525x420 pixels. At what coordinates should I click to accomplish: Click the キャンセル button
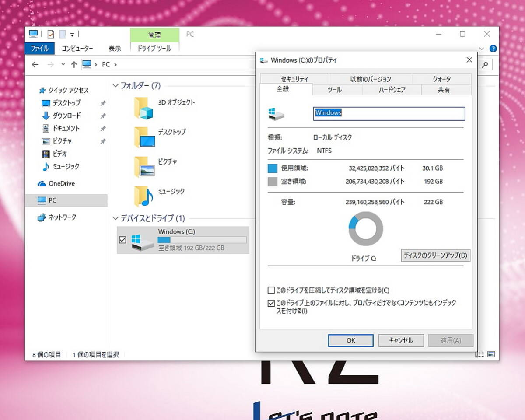pyautogui.click(x=401, y=340)
